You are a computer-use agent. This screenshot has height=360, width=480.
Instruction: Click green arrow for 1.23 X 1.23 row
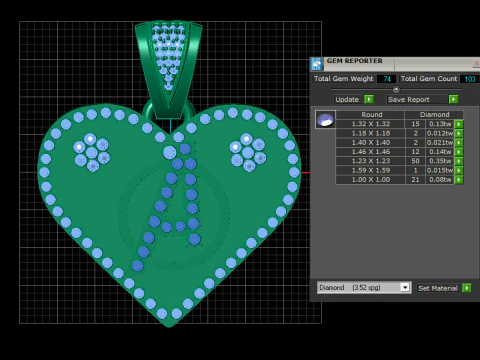[x=459, y=161]
